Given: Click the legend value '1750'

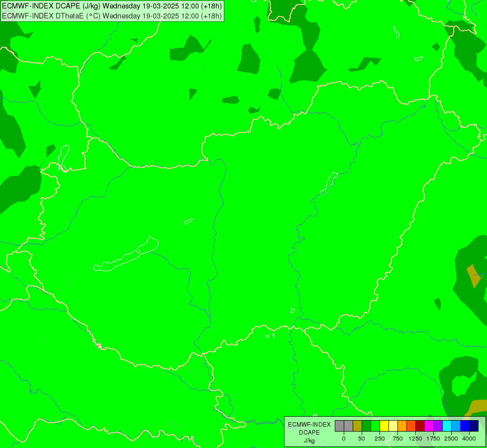Looking at the screenshot, I should tap(433, 439).
